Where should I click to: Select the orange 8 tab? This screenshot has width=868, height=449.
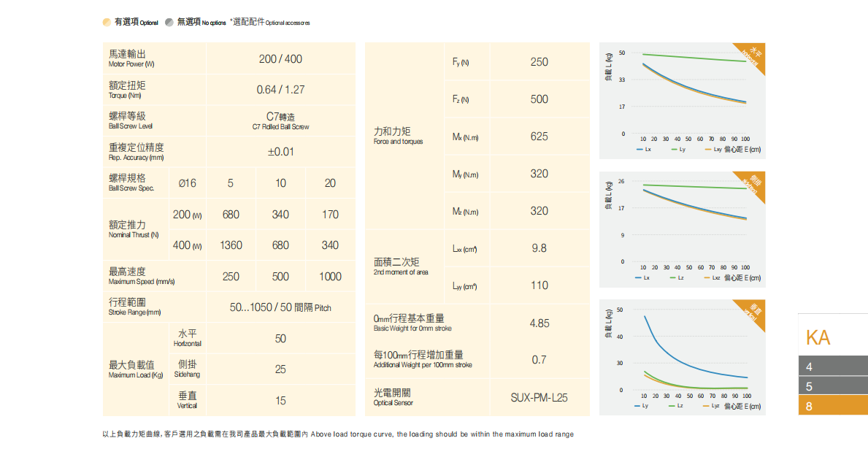tap(833, 405)
